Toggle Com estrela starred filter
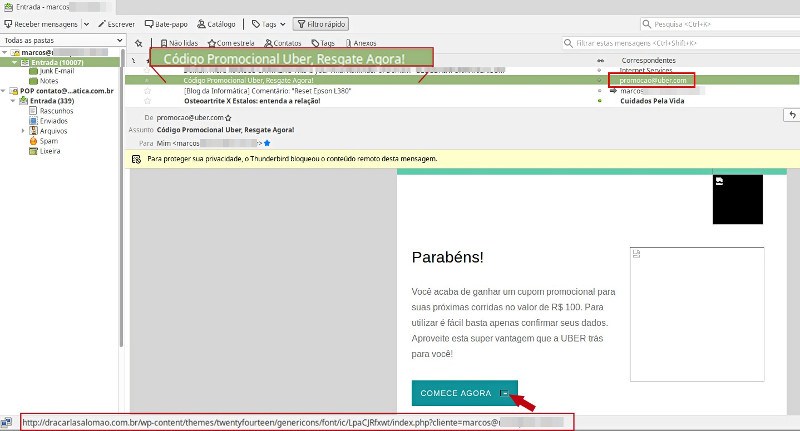The width and height of the screenshot is (800, 431). (232, 43)
